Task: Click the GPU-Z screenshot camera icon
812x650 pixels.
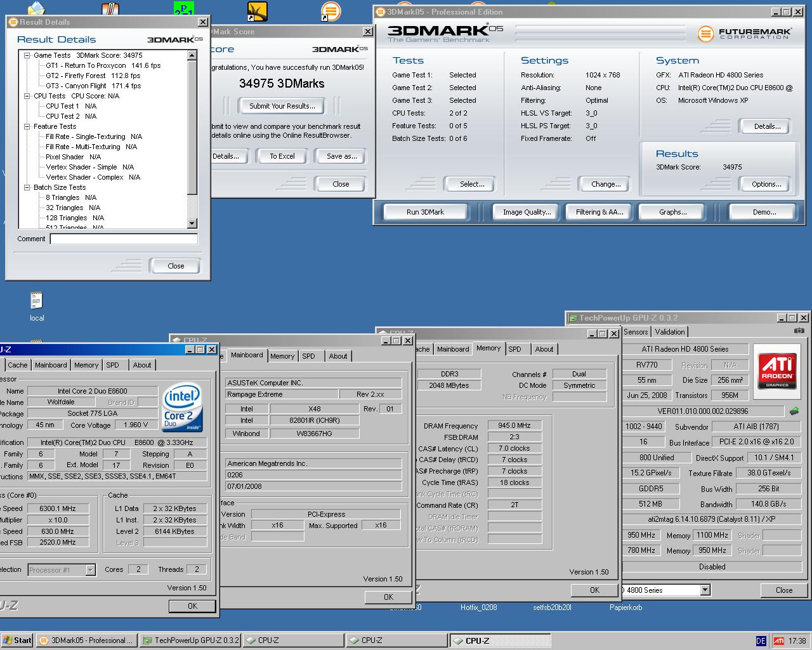Action: point(799,331)
